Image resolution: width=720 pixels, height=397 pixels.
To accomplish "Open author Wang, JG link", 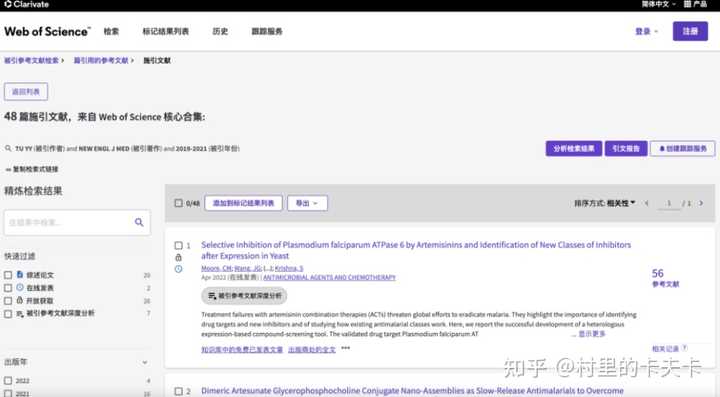I will (x=248, y=268).
